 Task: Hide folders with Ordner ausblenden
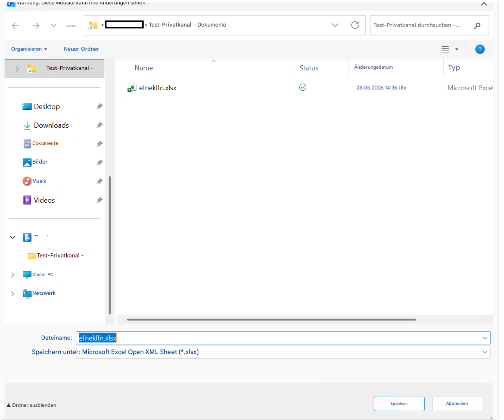pos(31,405)
